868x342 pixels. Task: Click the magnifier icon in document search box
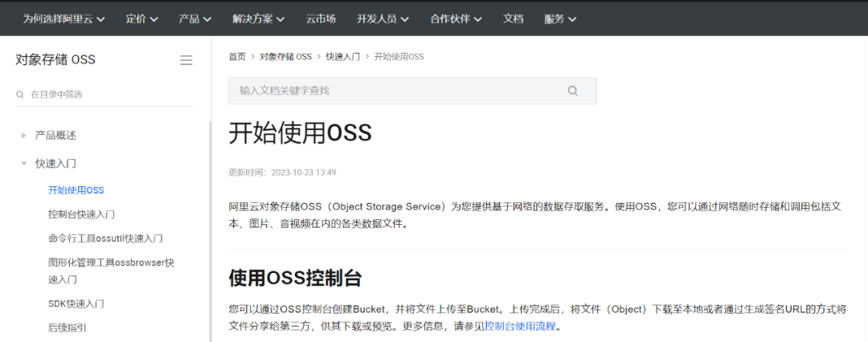(573, 91)
